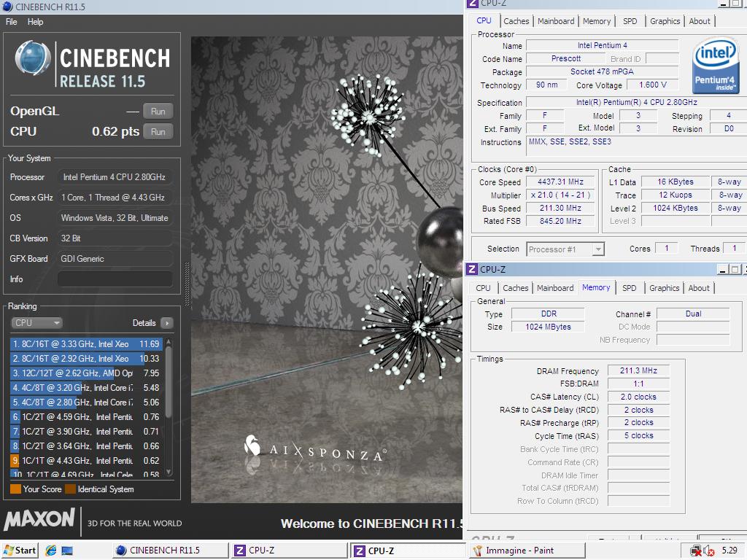Switch to Caches tab in lower CPU-Z

(516, 288)
